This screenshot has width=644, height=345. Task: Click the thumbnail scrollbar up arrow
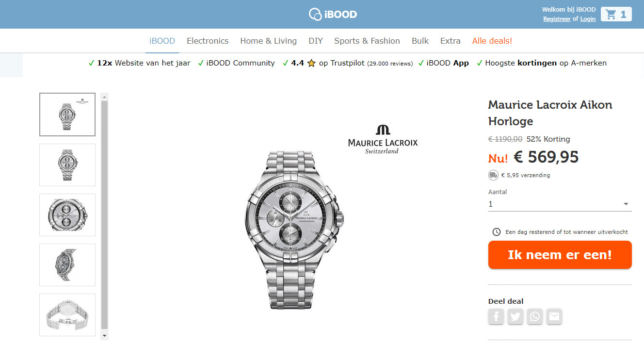tap(104, 97)
